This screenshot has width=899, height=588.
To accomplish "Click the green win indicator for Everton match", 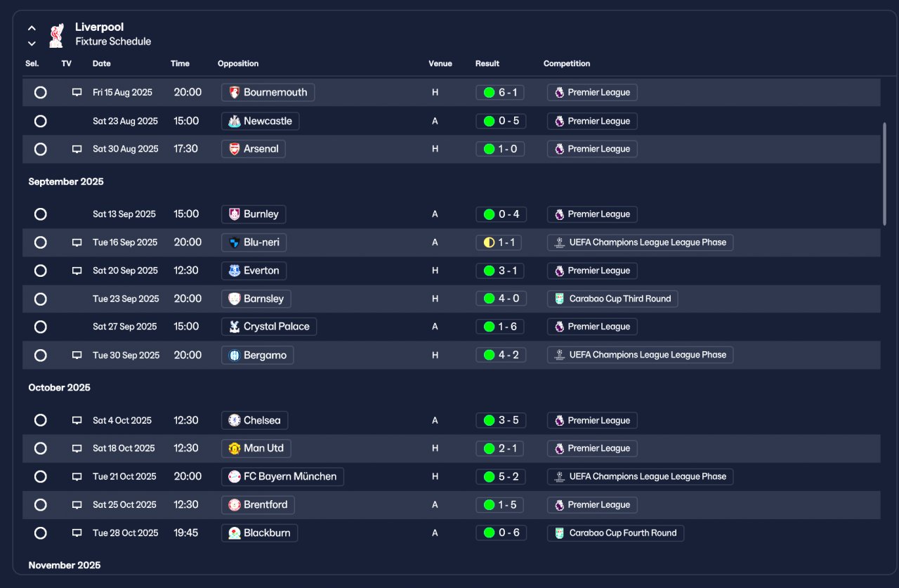I will (x=489, y=270).
